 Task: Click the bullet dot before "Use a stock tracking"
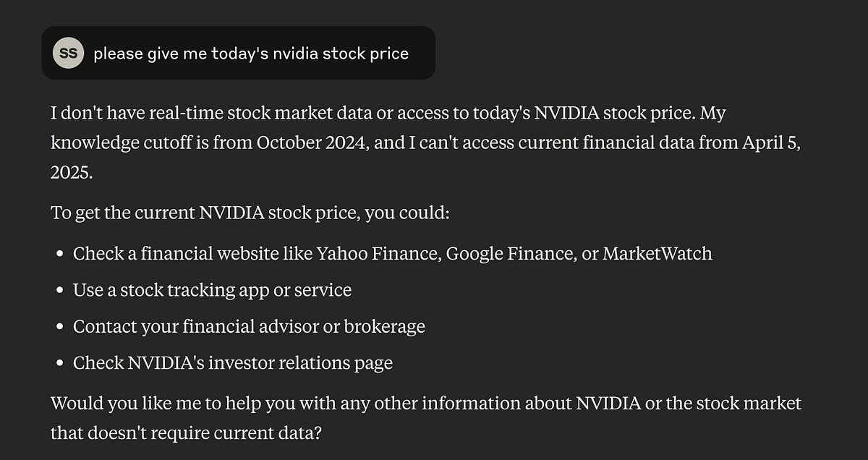pyautogui.click(x=60, y=291)
